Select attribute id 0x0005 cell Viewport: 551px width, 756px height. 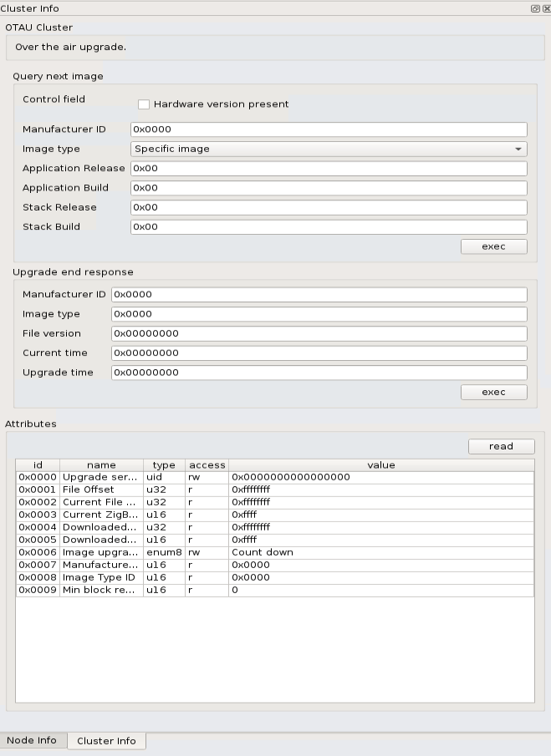click(x=38, y=540)
